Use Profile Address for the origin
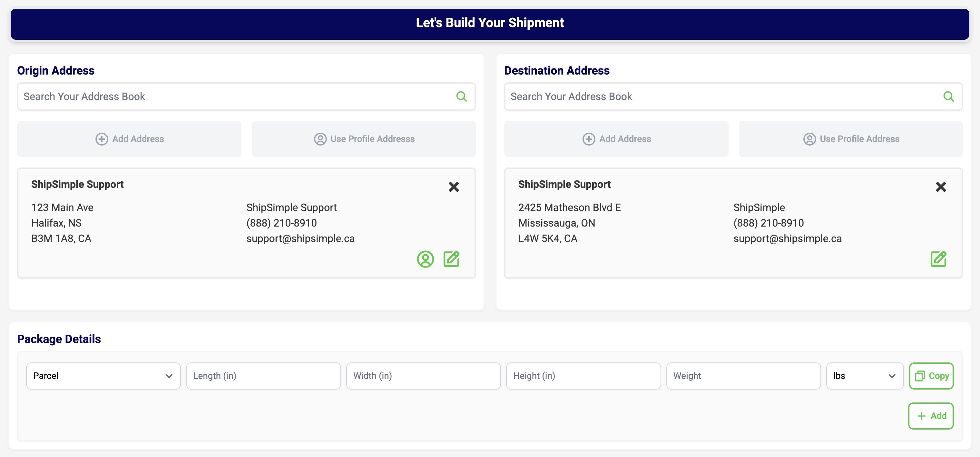Screen dimensions: 980x457 (x=364, y=139)
